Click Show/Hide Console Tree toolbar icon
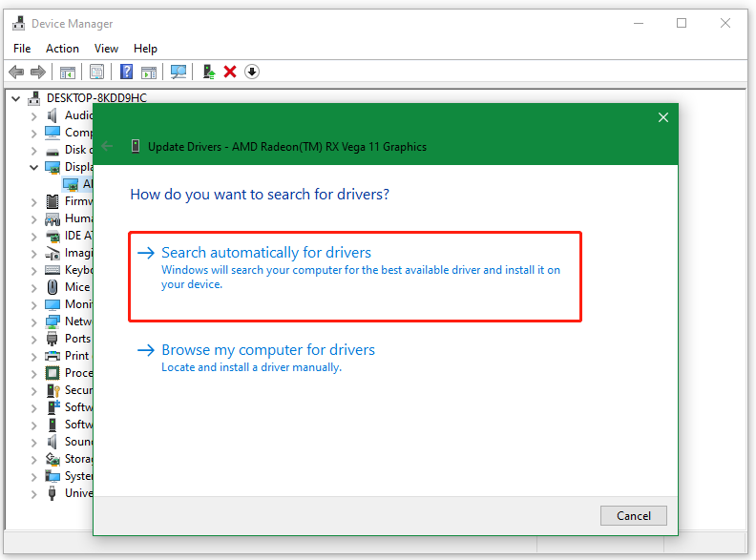The image size is (756, 560). (x=68, y=73)
